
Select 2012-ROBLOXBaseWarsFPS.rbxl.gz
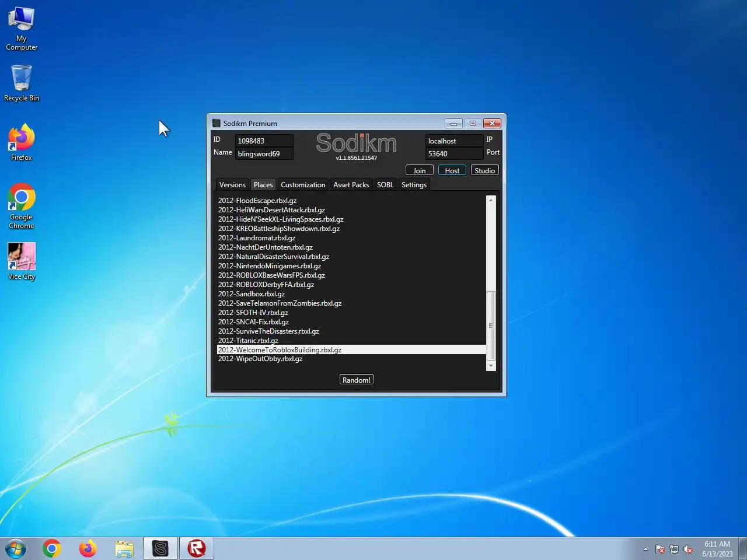[351, 275]
